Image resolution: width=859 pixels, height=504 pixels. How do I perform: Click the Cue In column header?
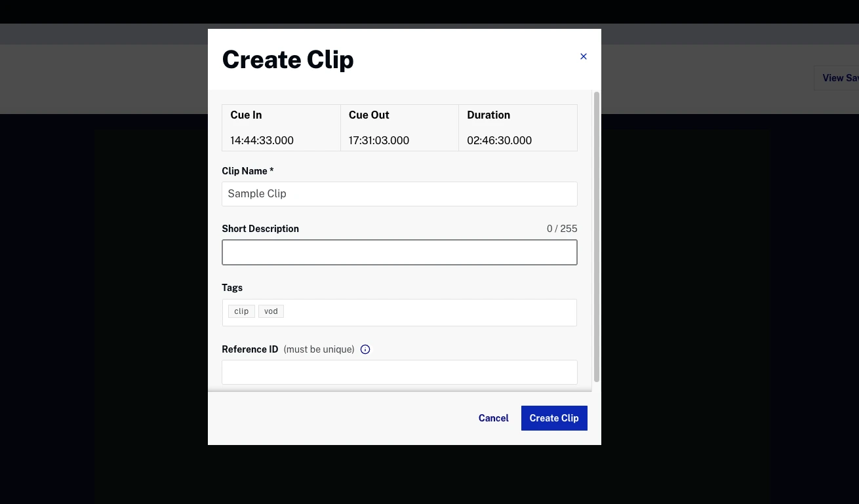pos(245,115)
